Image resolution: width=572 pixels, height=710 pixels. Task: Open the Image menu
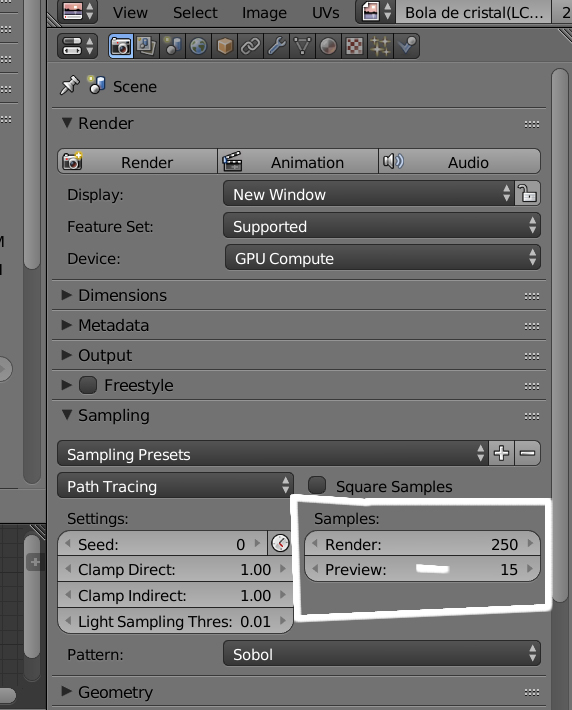tap(264, 13)
